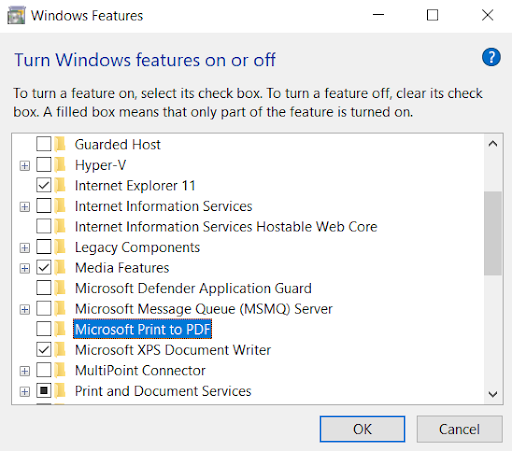Expand the MultiPoint Connector node

pos(25,371)
